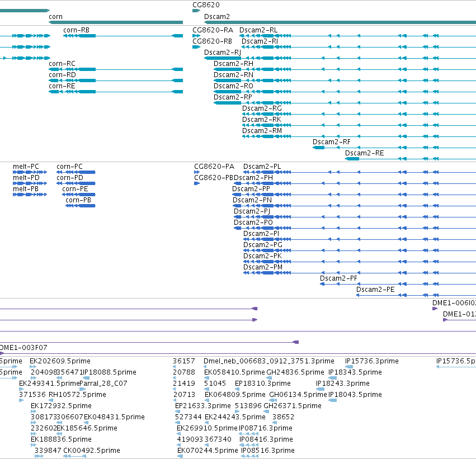
Task: Click the IP18088.5prime EST label
Action: [109, 372]
